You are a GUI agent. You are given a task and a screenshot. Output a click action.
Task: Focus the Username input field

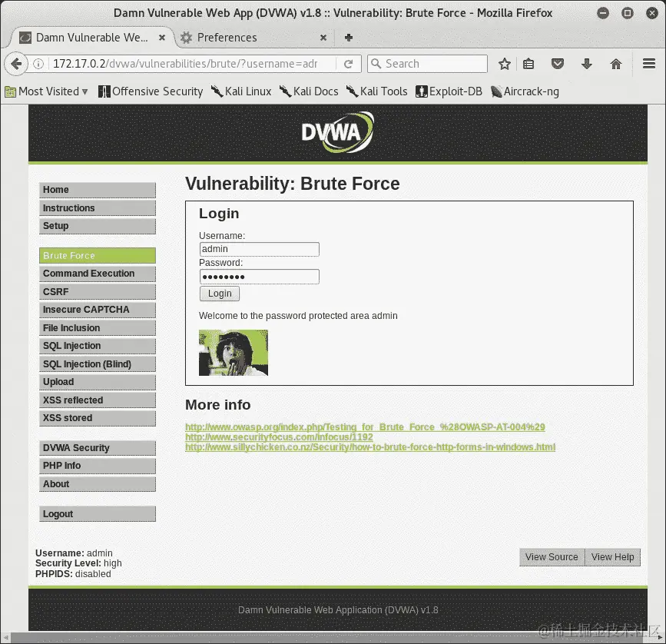click(x=259, y=249)
